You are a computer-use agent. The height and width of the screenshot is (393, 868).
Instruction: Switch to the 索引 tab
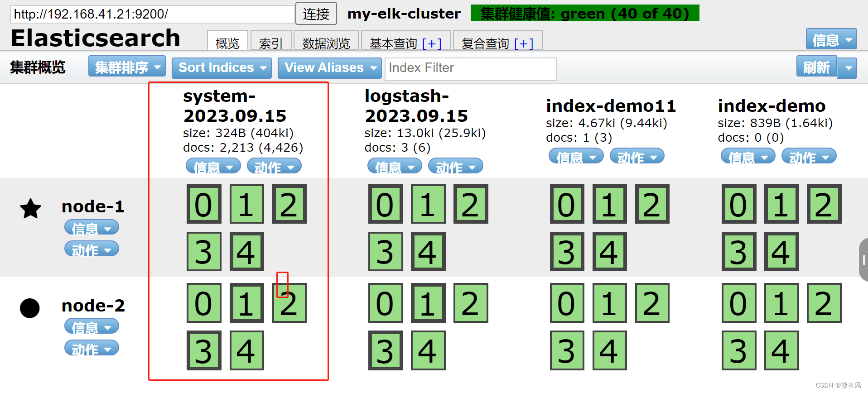(x=271, y=41)
